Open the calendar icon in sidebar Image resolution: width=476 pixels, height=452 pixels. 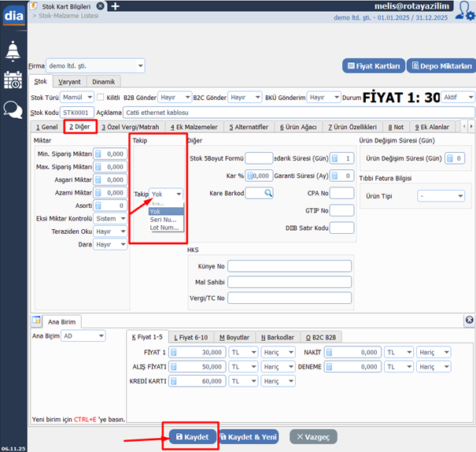click(x=13, y=80)
